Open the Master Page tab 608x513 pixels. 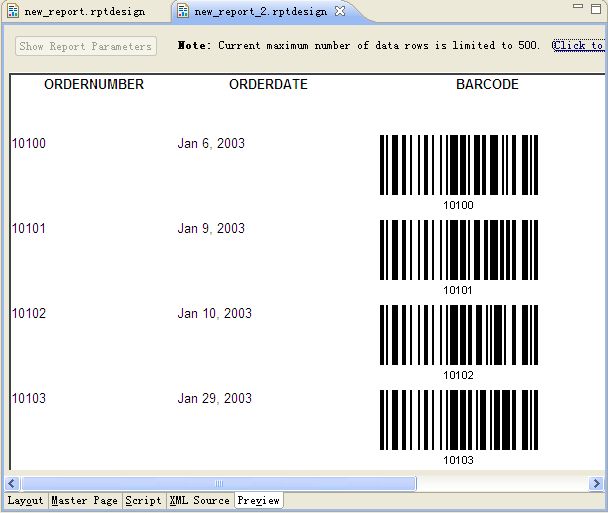pyautogui.click(x=84, y=500)
